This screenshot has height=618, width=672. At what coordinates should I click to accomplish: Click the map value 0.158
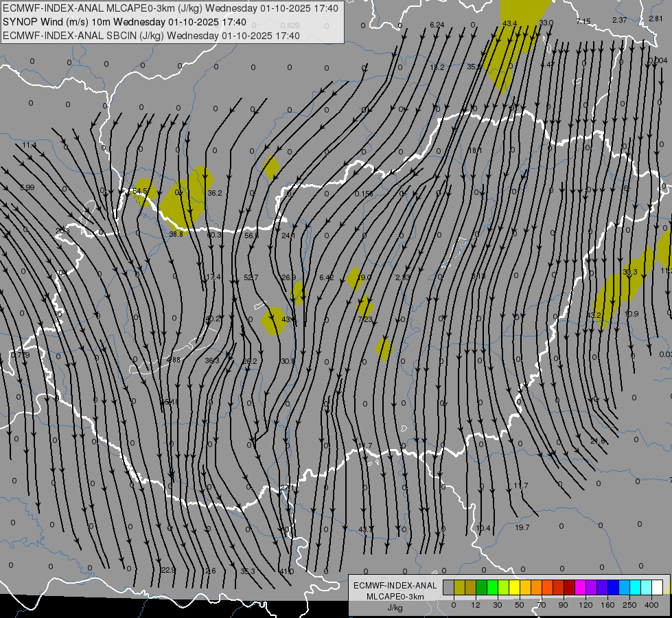point(364,194)
